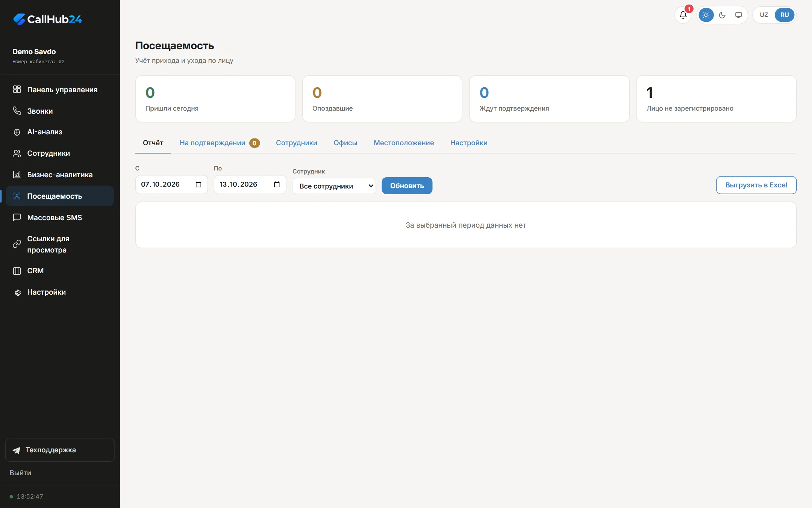Open AI-анализ icon in sidebar
This screenshot has width=812, height=508.
pyautogui.click(x=17, y=132)
